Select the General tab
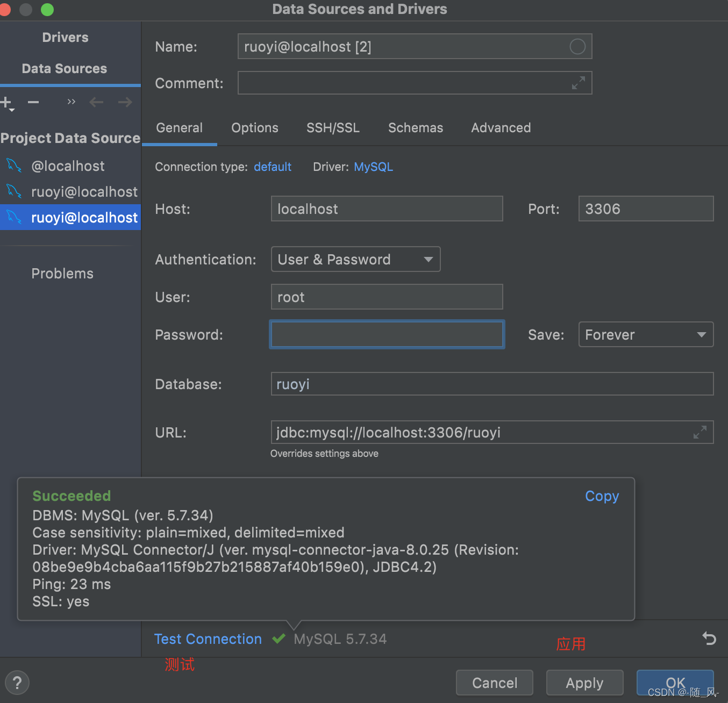The width and height of the screenshot is (728, 703). (x=180, y=128)
